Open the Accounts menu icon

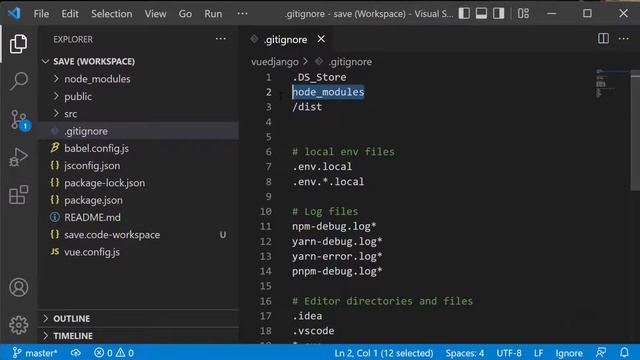pyautogui.click(x=18, y=287)
